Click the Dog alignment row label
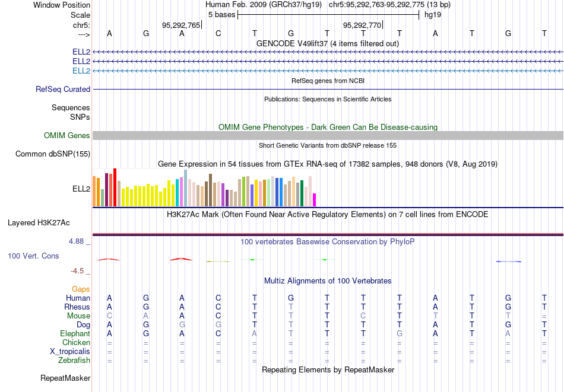564x392 pixels. (84, 325)
